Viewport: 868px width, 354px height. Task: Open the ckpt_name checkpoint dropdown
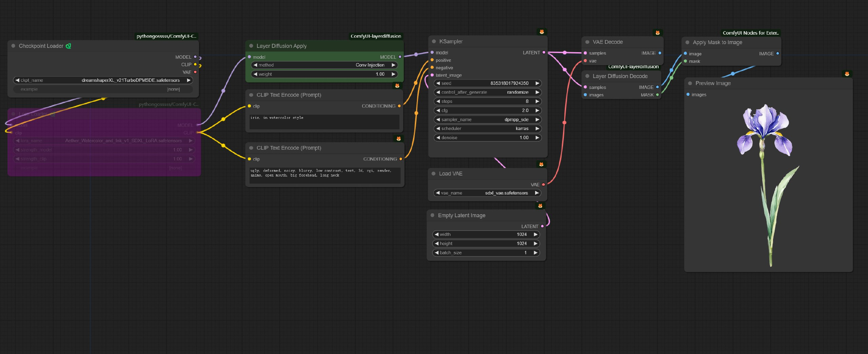(x=103, y=80)
